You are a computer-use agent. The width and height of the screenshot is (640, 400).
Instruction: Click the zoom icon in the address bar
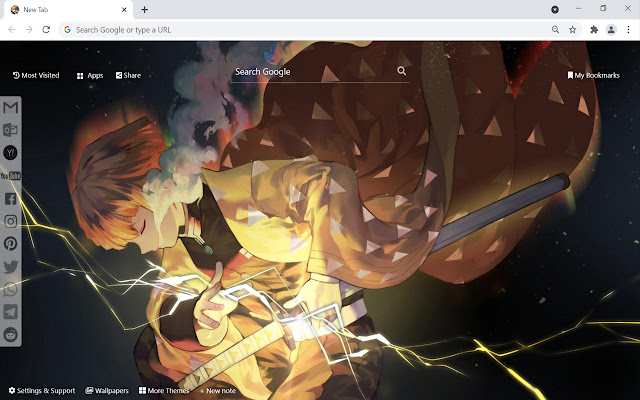(x=556, y=29)
